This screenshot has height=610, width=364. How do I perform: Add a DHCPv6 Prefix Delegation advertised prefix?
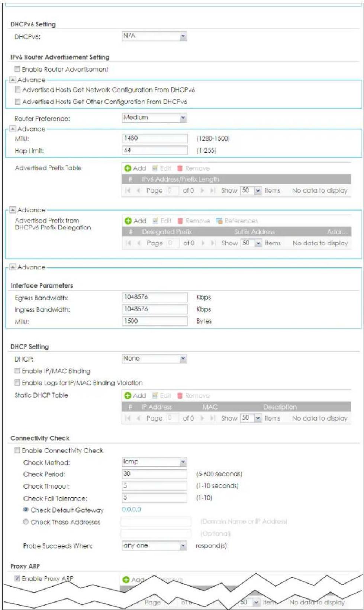[x=135, y=221]
